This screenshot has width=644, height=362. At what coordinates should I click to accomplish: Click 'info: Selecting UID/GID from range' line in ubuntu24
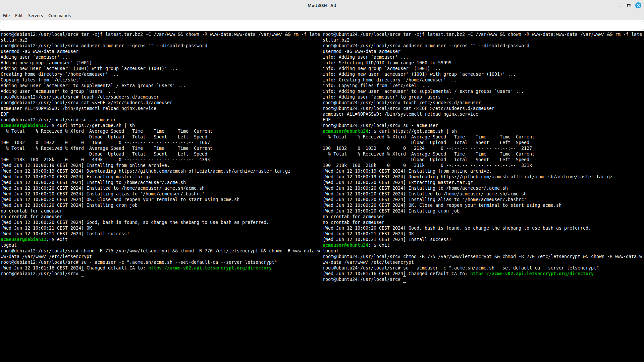(x=392, y=63)
